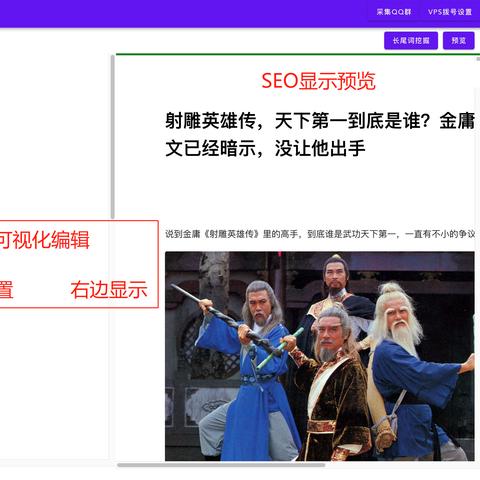Click the 右边显示 label
The width and height of the screenshot is (480, 480).
(x=109, y=290)
